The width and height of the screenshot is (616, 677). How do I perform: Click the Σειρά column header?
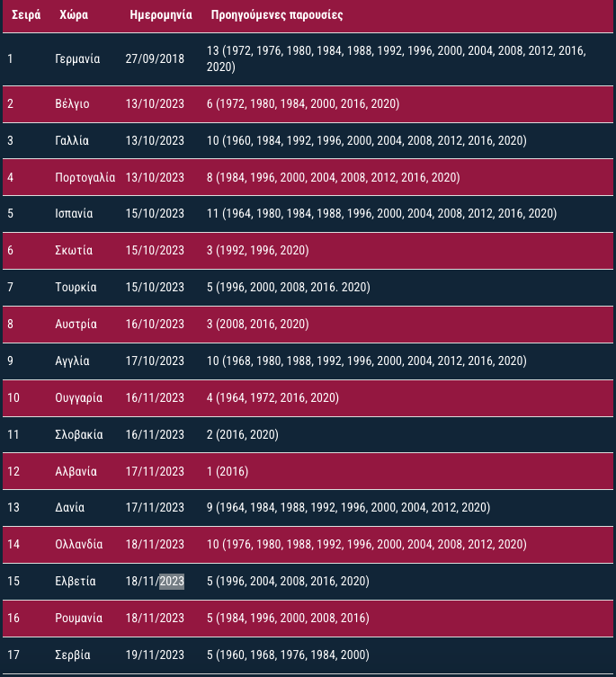pos(26,15)
